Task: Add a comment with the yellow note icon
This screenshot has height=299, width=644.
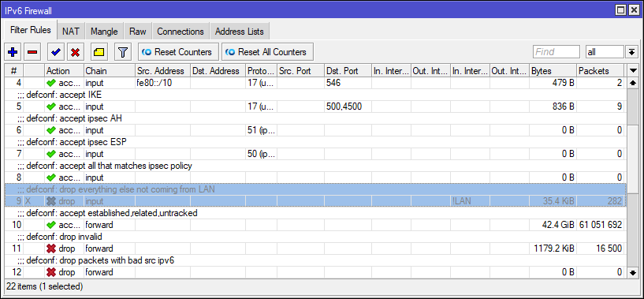Action: (x=99, y=52)
